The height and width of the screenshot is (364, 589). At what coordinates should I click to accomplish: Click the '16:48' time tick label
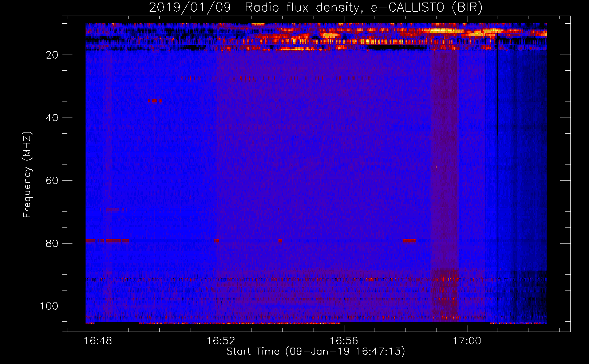coord(98,341)
